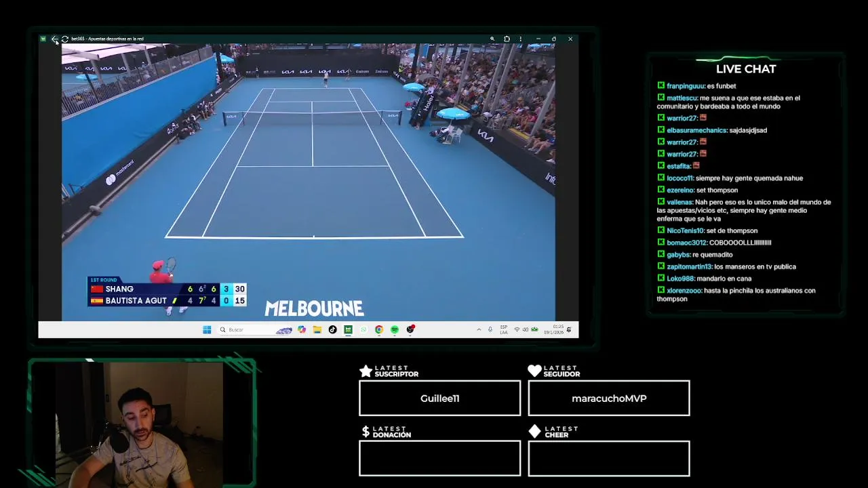This screenshot has width=868, height=488.
Task: Click the microphone icon in system tray
Action: pyautogui.click(x=490, y=330)
